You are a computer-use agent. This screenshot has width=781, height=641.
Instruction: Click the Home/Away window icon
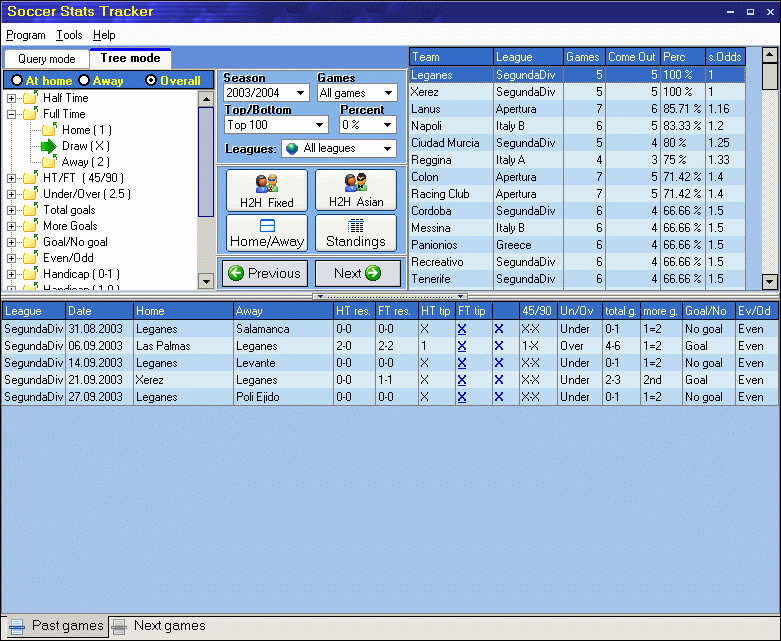[266, 226]
